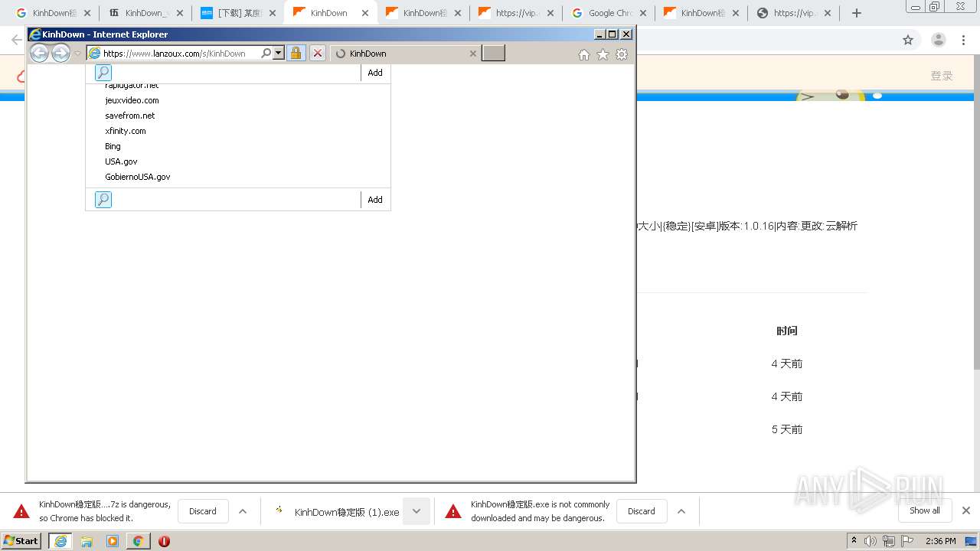The width and height of the screenshot is (980, 551).
Task: Open IE favorites star icon
Action: coord(603,54)
